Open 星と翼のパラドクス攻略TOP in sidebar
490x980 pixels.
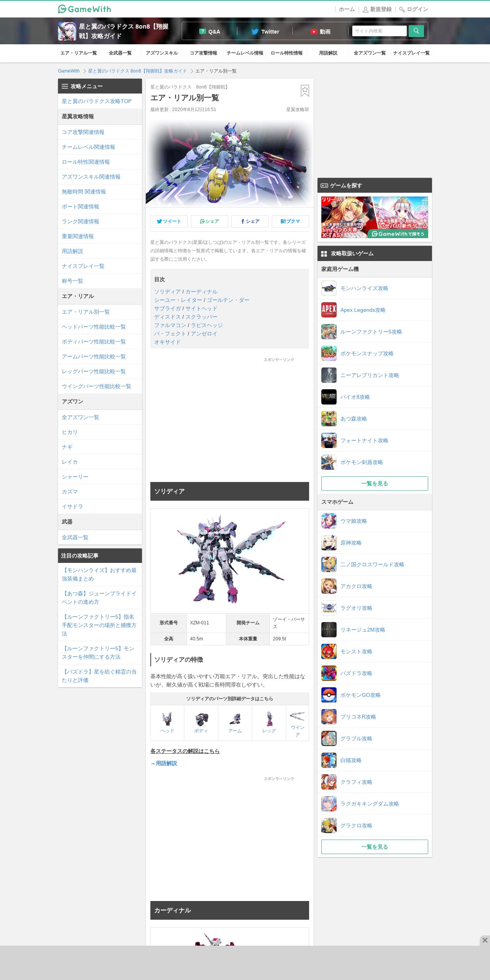100,101
